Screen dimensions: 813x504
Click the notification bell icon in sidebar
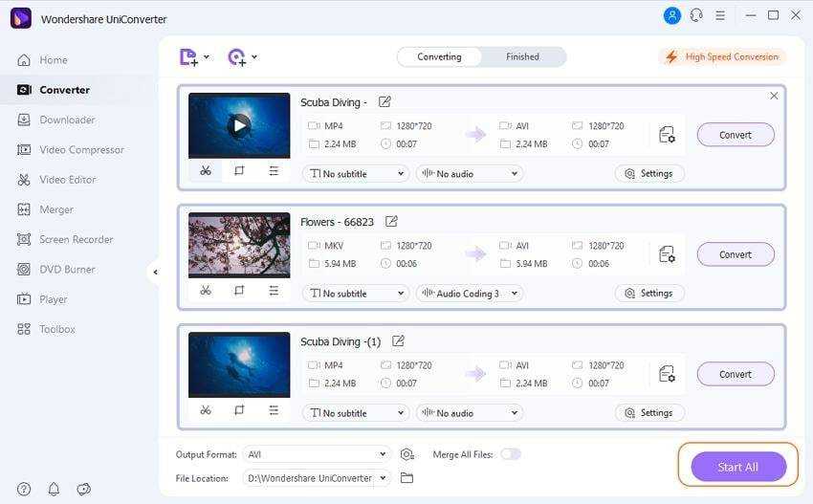[x=54, y=489]
